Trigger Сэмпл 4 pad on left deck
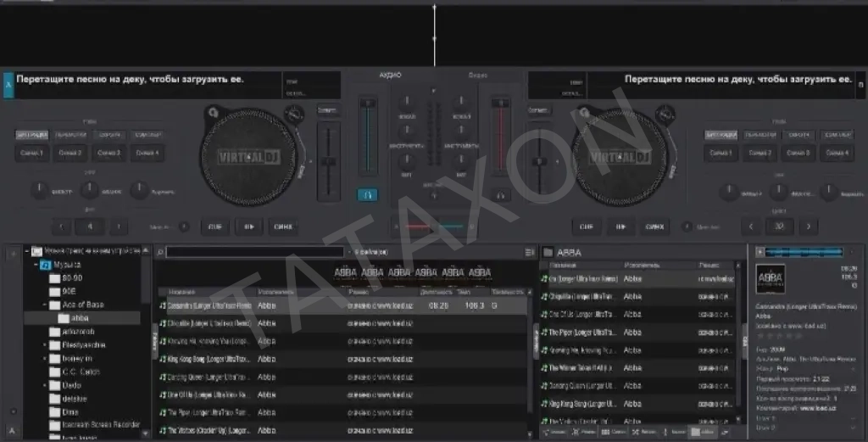868x442 pixels. [147, 153]
